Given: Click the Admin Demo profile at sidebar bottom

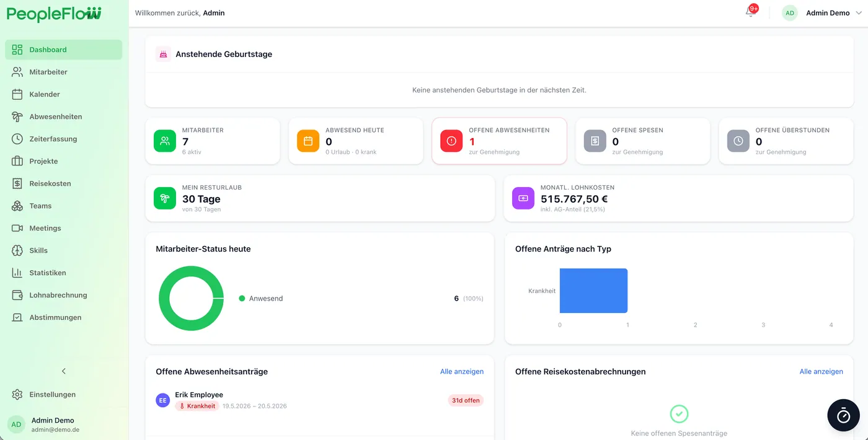Looking at the screenshot, I should [64, 425].
